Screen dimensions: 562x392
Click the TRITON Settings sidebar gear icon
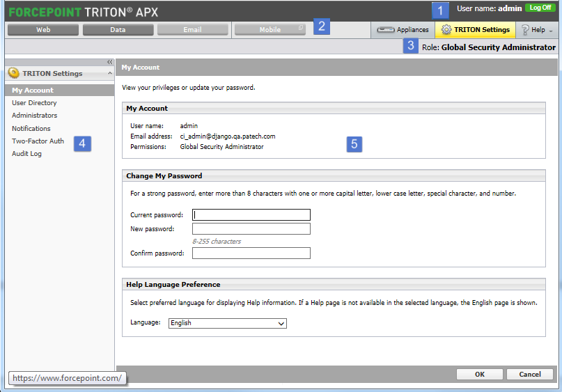click(x=14, y=73)
